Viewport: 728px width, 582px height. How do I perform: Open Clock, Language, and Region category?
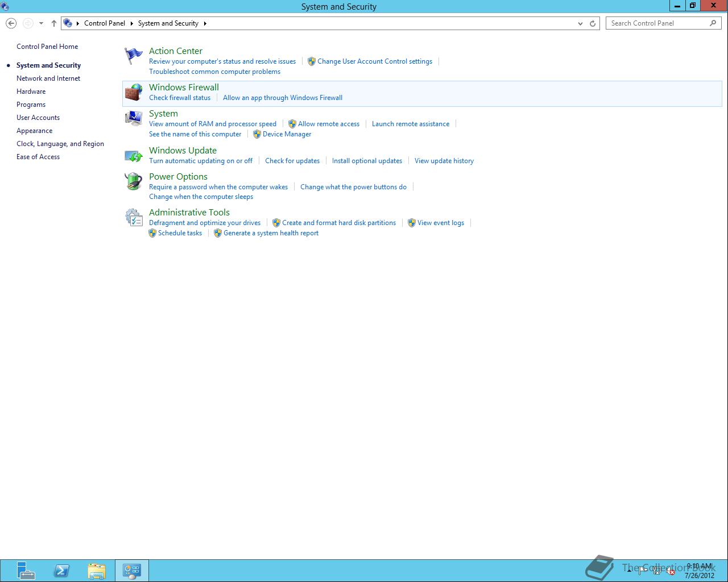tap(60, 144)
